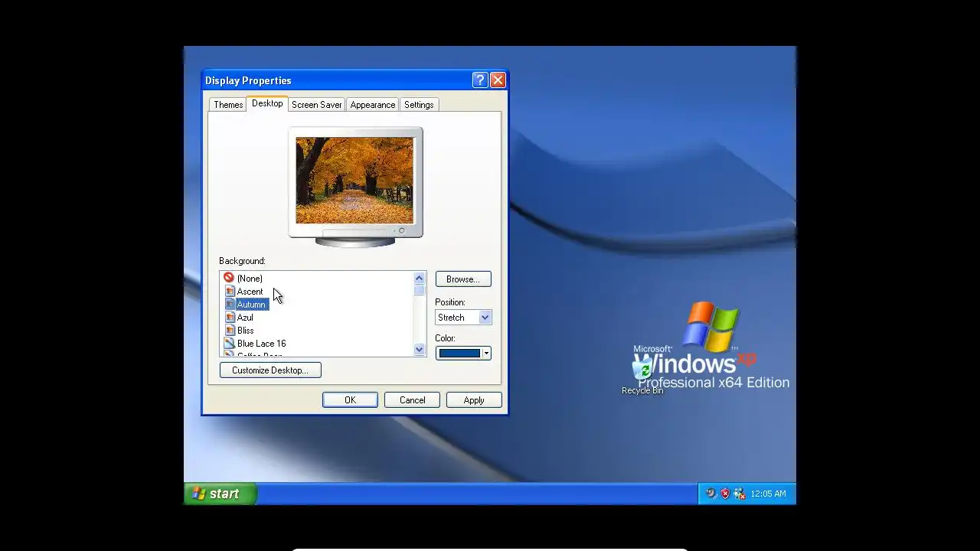The image size is (980, 551).
Task: Click background list scroll-up arrow
Action: pos(419,278)
